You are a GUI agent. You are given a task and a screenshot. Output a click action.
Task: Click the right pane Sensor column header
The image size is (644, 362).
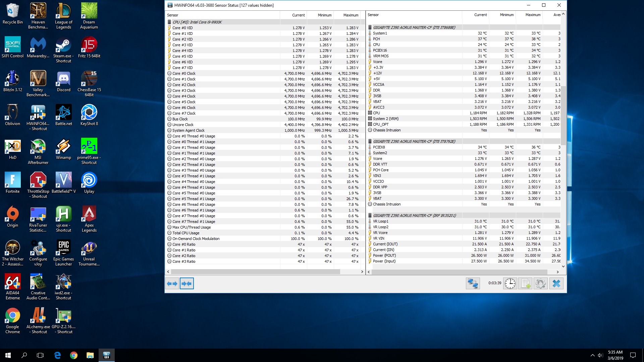[x=414, y=15]
